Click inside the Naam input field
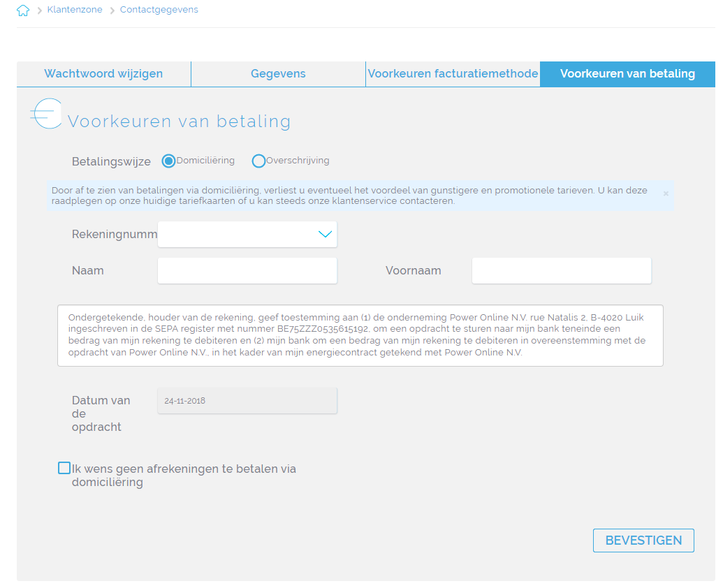The height and width of the screenshot is (588, 723). (x=247, y=270)
